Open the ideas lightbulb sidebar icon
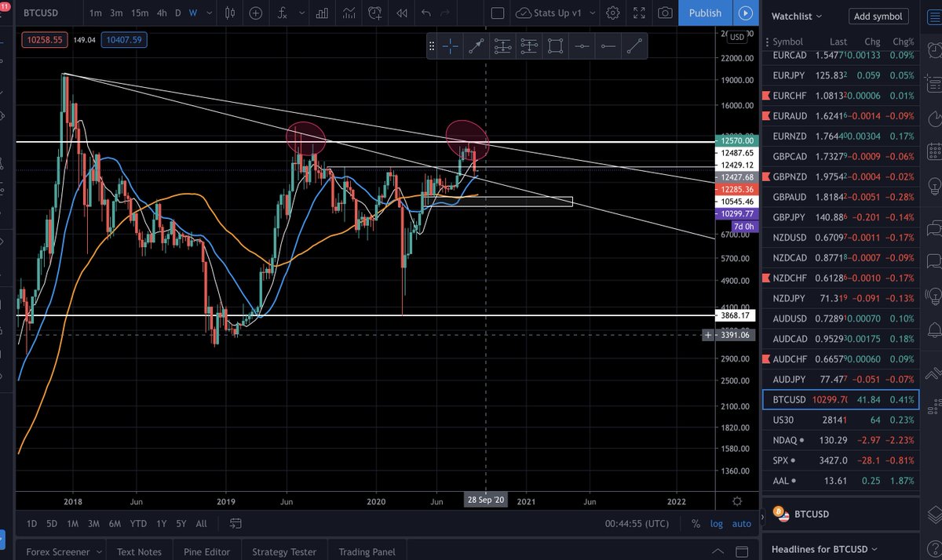942x560 pixels. 933,186
